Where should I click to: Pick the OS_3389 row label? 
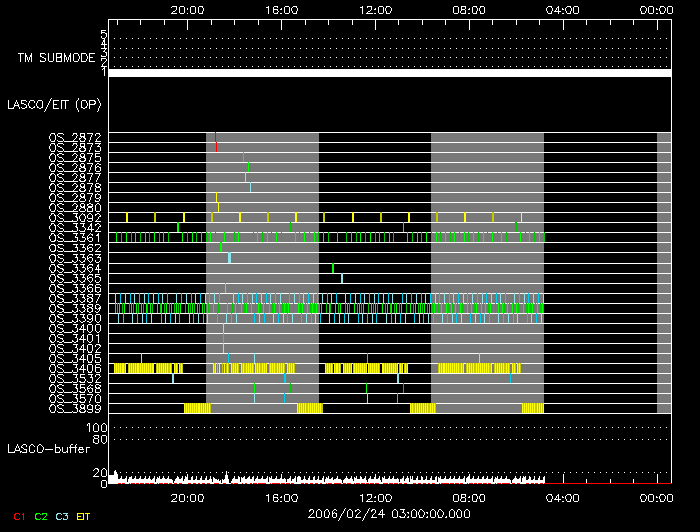(75, 308)
